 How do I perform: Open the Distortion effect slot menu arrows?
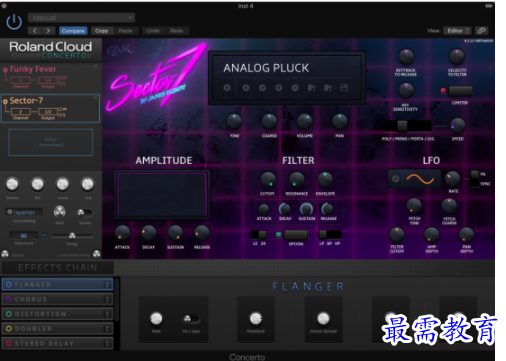107,314
